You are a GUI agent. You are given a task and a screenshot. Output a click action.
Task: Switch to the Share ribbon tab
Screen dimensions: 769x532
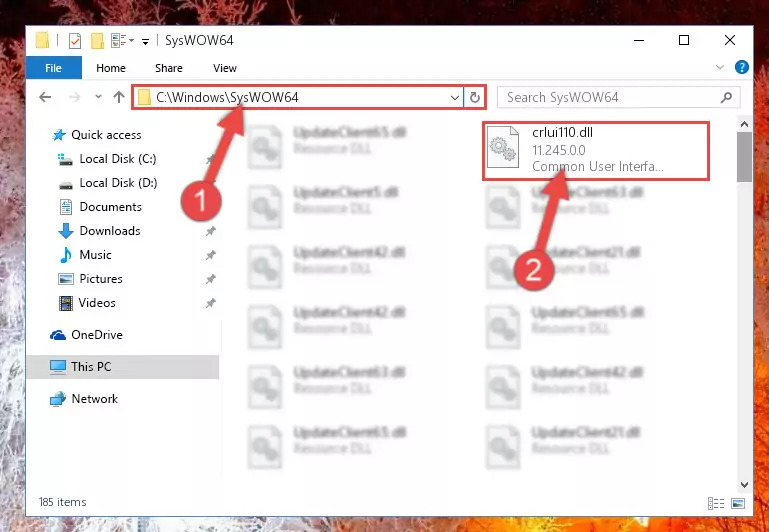pos(169,68)
